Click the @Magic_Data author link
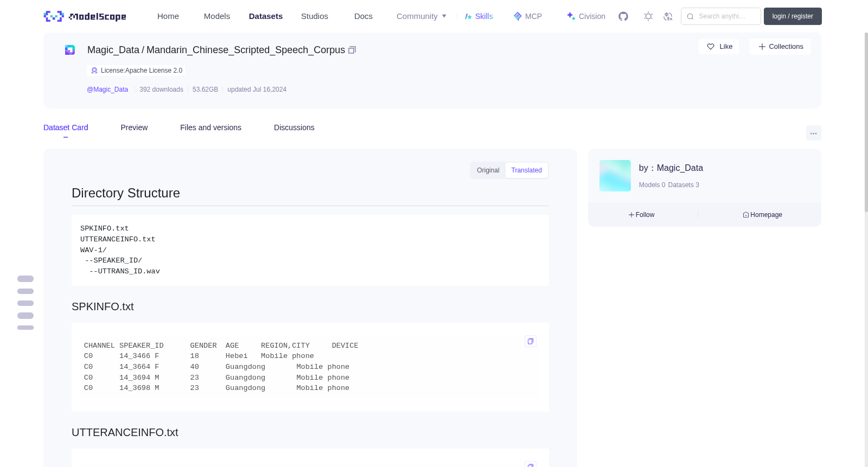 (x=107, y=89)
